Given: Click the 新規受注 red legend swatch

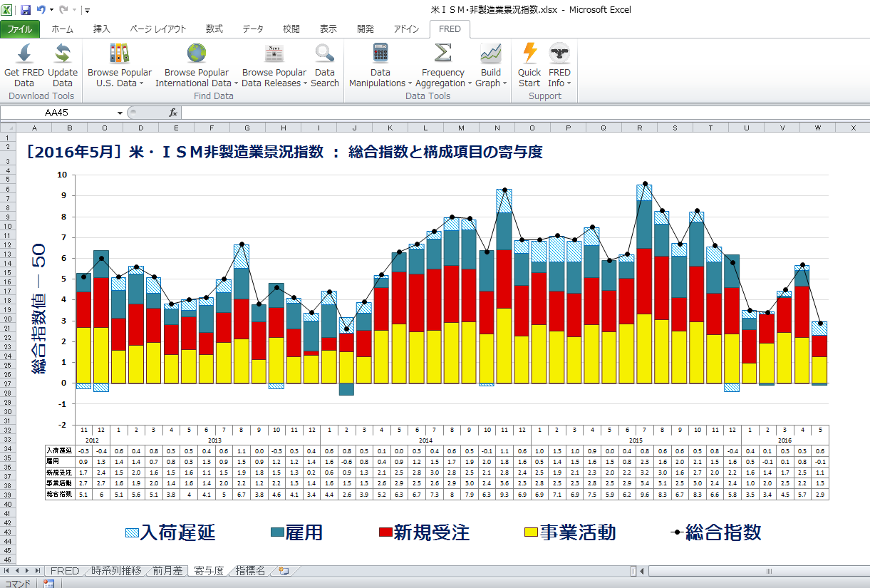Looking at the screenshot, I should point(385,532).
